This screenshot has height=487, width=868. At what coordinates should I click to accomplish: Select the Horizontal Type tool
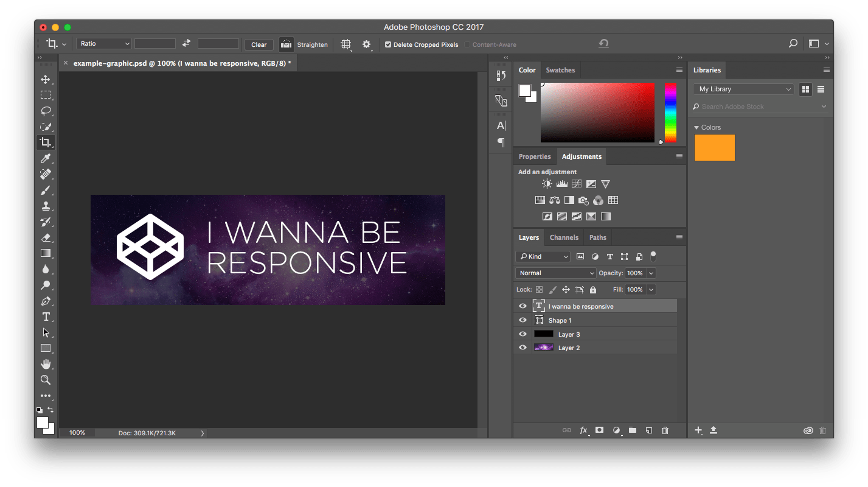point(46,317)
